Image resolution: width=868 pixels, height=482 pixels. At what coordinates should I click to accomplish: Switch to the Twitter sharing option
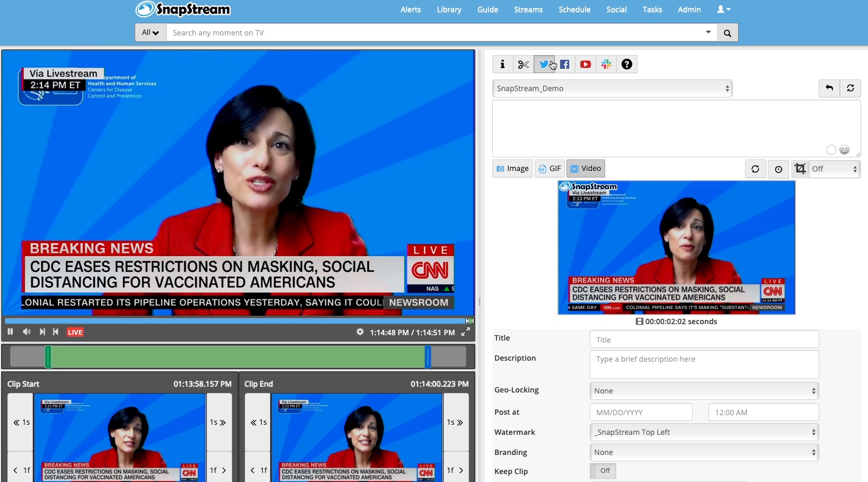point(544,64)
